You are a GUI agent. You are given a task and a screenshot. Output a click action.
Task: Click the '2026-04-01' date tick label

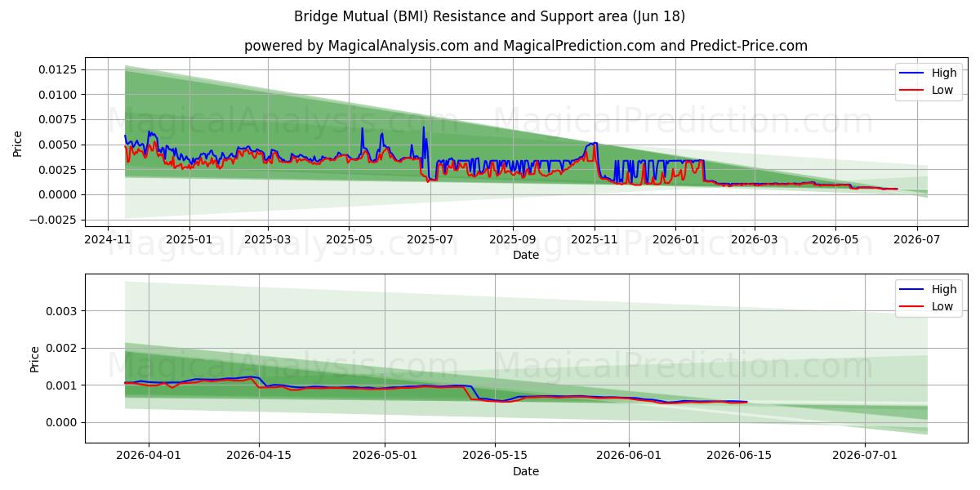pyautogui.click(x=148, y=455)
